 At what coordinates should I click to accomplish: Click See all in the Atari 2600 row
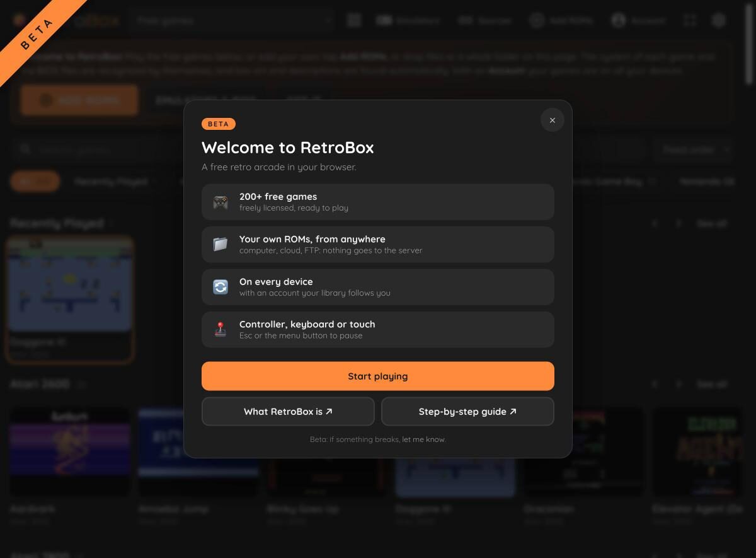point(712,384)
